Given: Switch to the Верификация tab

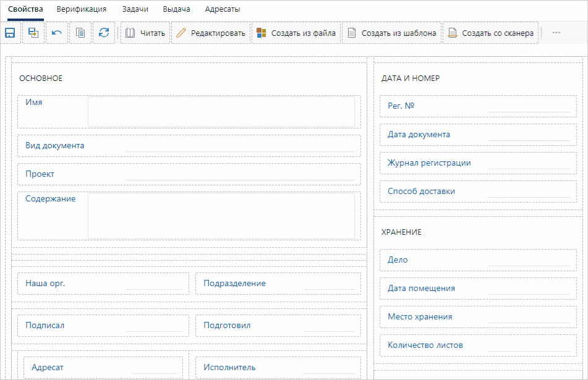Looking at the screenshot, I should (x=81, y=9).
